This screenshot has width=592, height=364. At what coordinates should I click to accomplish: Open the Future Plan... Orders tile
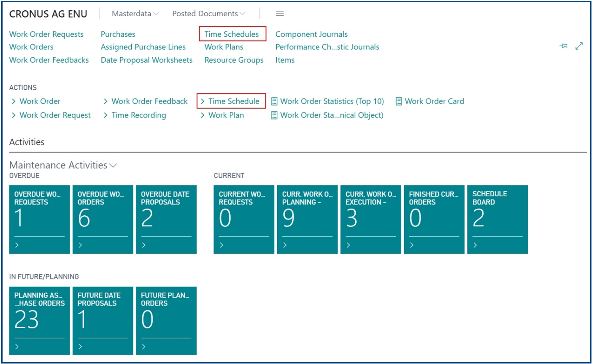(166, 321)
